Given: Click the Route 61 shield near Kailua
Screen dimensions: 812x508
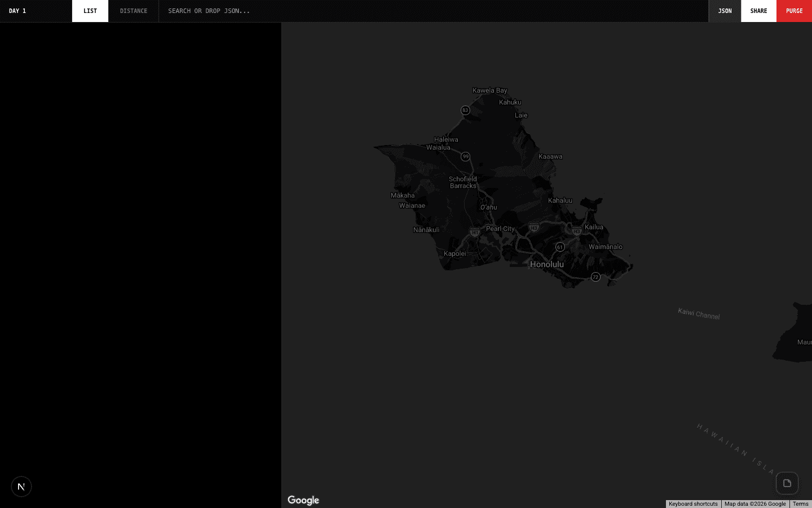Looking at the screenshot, I should [560, 247].
